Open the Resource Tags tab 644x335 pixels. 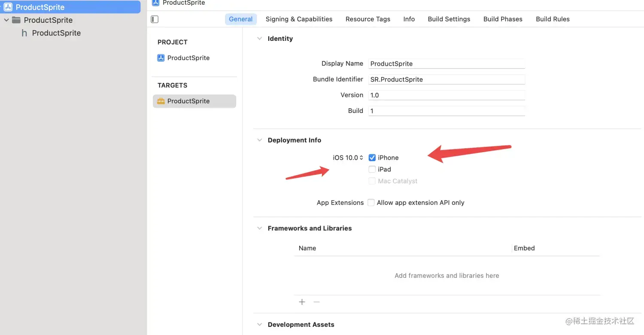click(368, 19)
